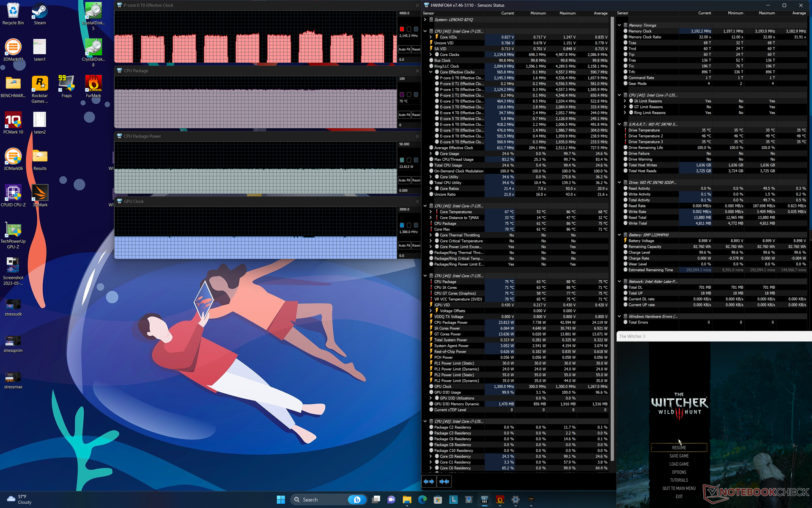Select LOAD GAME in Witcher 3 menu
This screenshot has height=508, width=812.
[679, 464]
